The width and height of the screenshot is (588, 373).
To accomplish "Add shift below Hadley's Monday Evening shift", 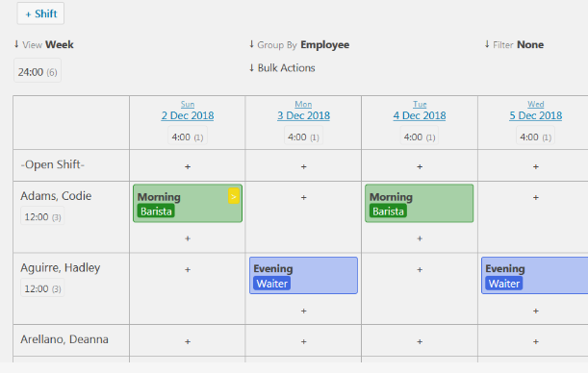I will [303, 311].
